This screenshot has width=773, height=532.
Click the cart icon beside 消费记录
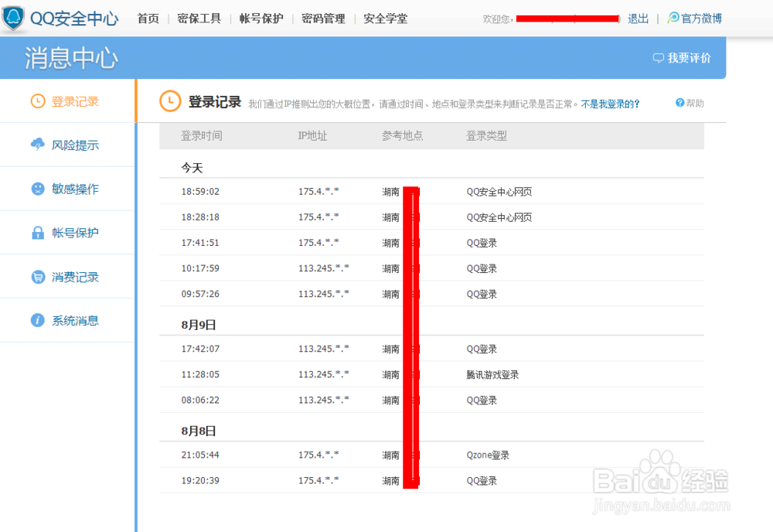coord(37,277)
